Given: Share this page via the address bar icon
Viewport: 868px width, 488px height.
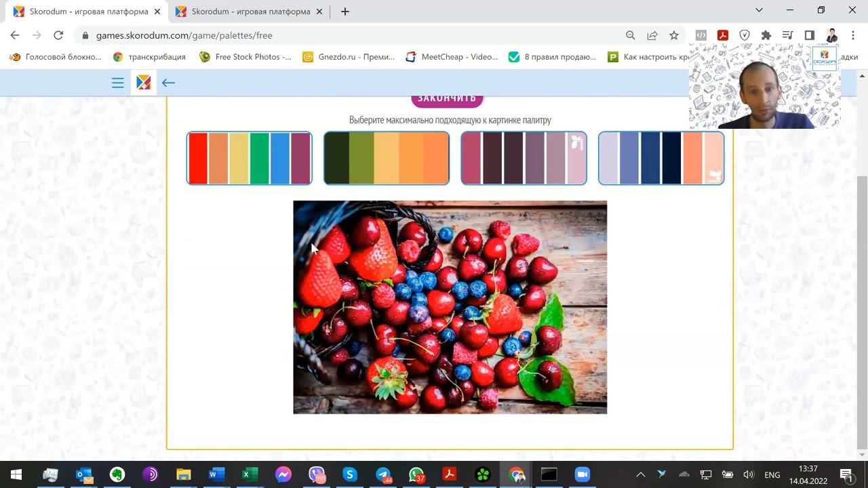Looking at the screenshot, I should [x=652, y=35].
